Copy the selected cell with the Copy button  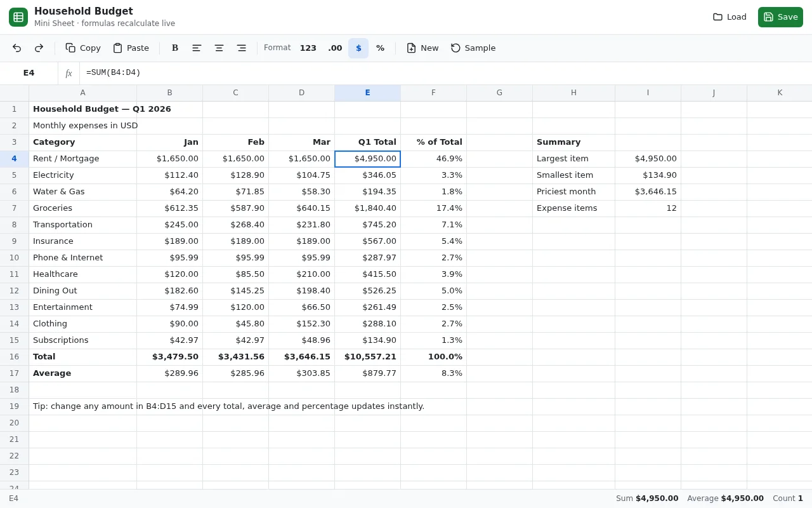83,48
